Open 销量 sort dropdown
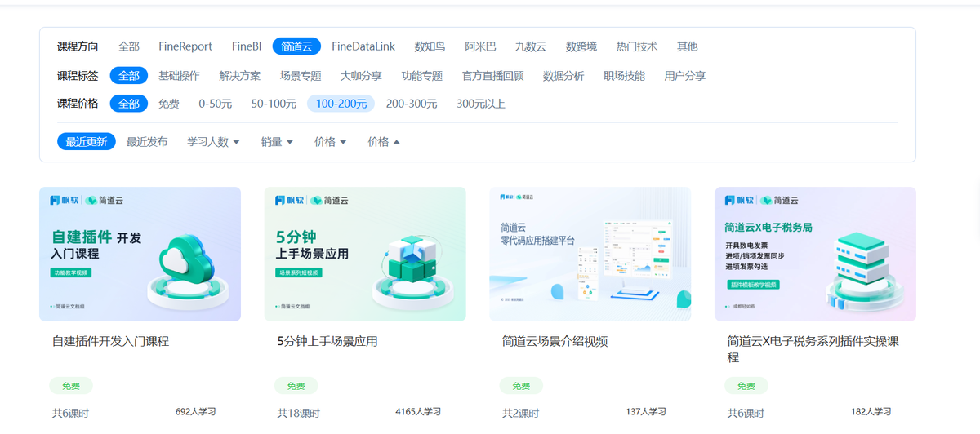Image resolution: width=980 pixels, height=434 pixels. click(x=277, y=142)
